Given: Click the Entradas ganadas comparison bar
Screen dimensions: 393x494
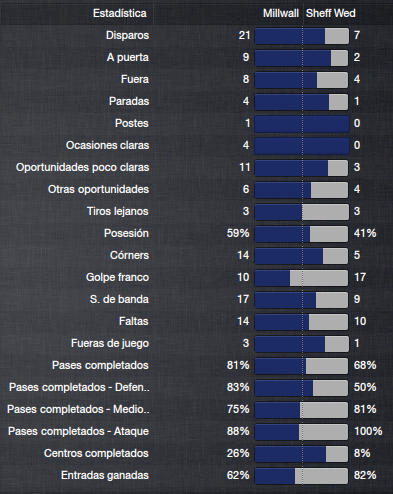Looking at the screenshot, I should tap(302, 475).
